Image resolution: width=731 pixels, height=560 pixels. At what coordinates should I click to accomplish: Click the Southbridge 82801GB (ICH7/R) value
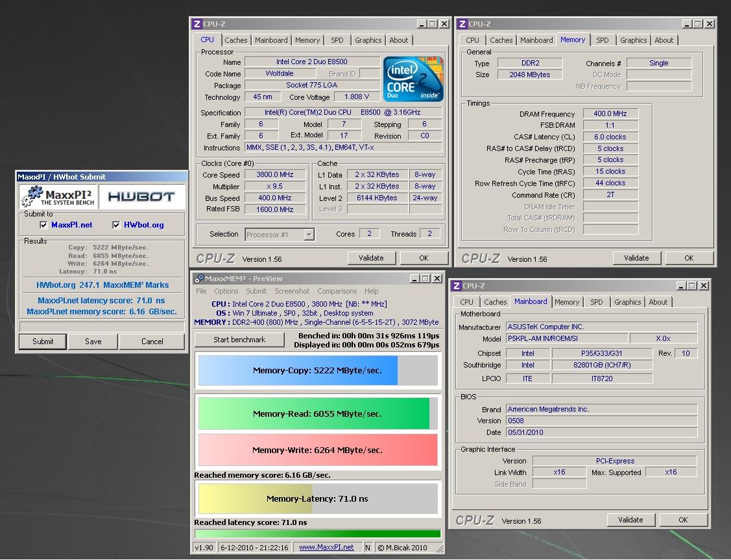coord(602,366)
